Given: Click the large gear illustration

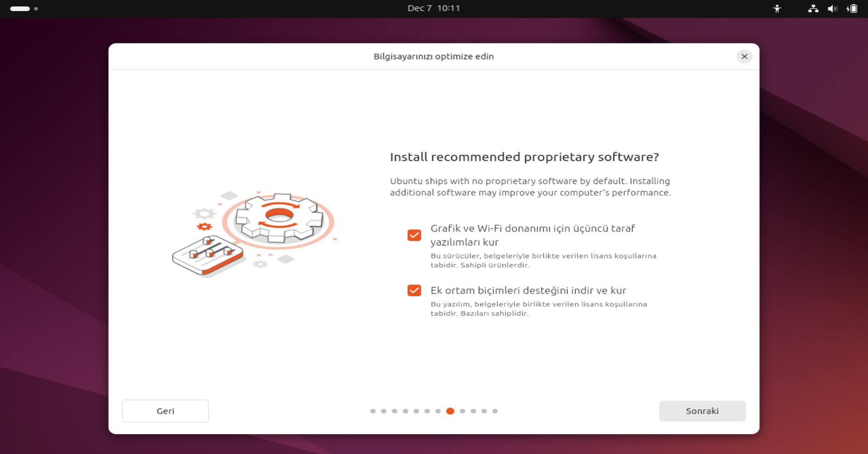Looking at the screenshot, I should tap(279, 218).
